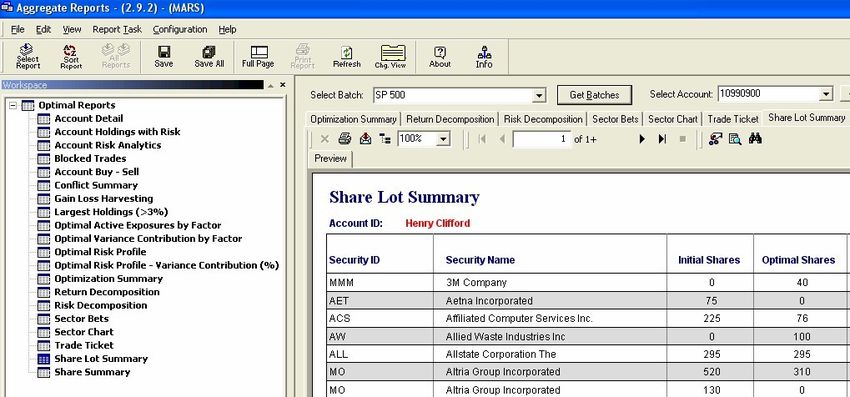Image resolution: width=850 pixels, height=397 pixels.
Task: Refresh the current report
Action: (346, 56)
